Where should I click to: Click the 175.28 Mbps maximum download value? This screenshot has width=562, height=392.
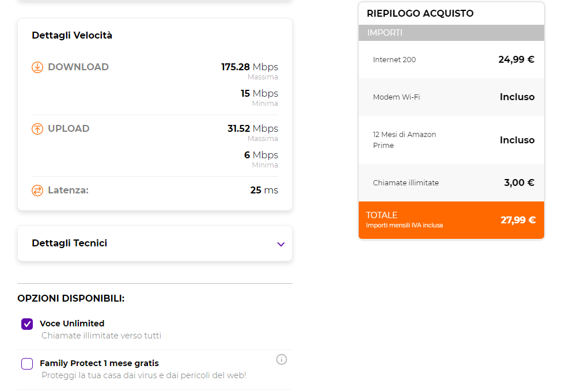[249, 67]
